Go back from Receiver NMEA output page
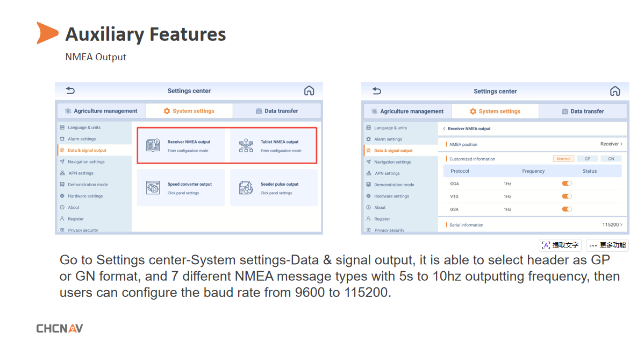This screenshot has width=644, height=360. pyautogui.click(x=445, y=129)
